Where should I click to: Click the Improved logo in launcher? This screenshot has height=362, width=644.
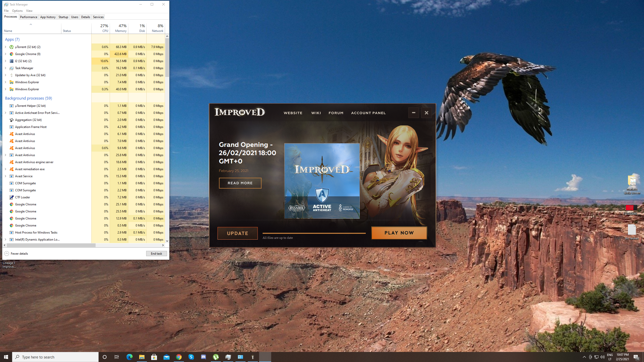pos(239,112)
